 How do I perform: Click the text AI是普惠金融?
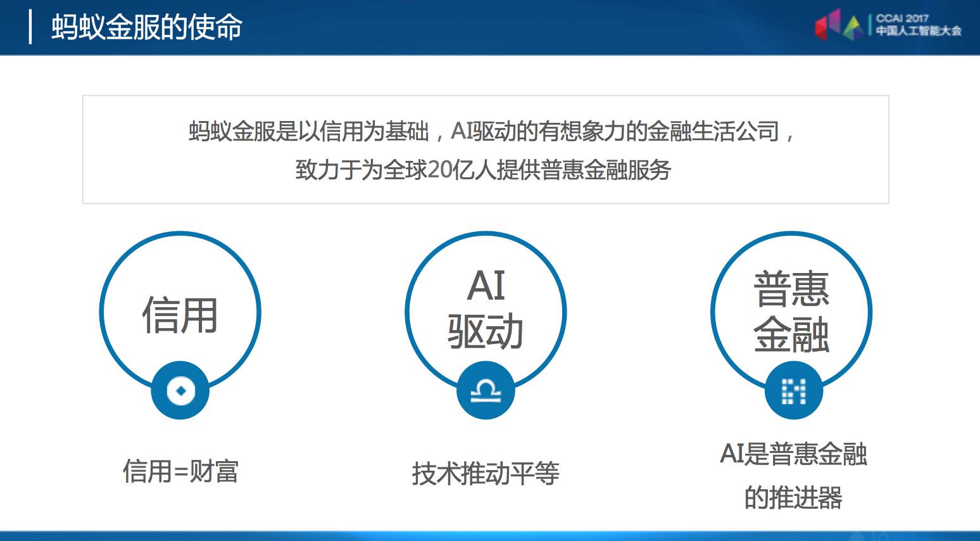tap(793, 454)
